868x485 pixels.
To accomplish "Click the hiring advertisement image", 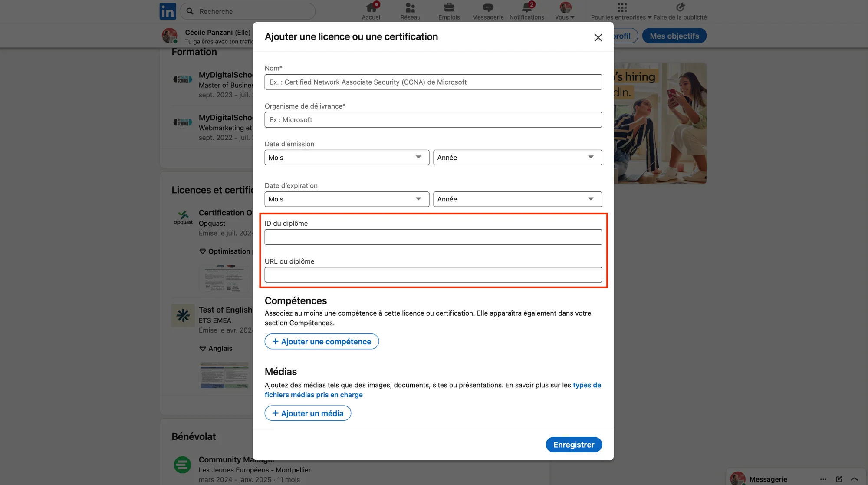I will [660, 123].
